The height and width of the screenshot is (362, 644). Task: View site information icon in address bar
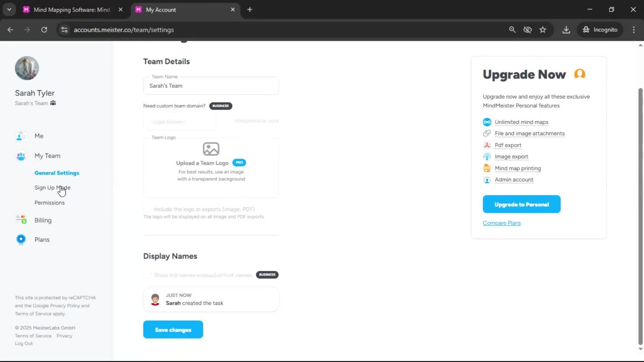[64, 30]
